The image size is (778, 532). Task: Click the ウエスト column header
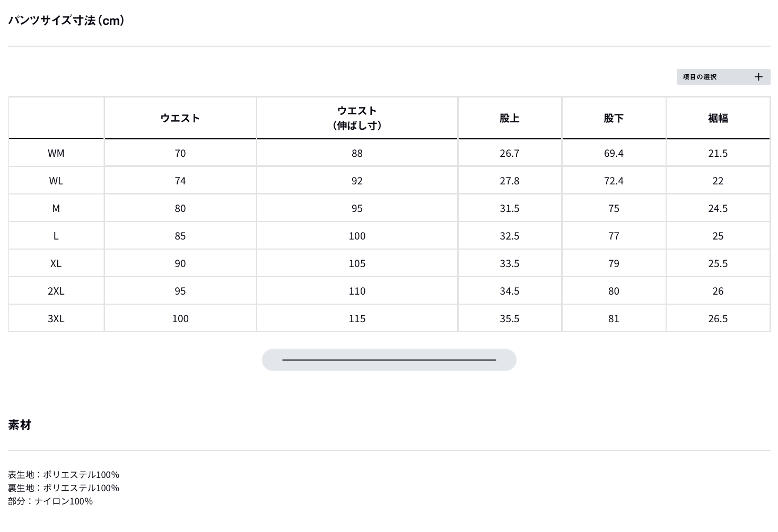[180, 118]
